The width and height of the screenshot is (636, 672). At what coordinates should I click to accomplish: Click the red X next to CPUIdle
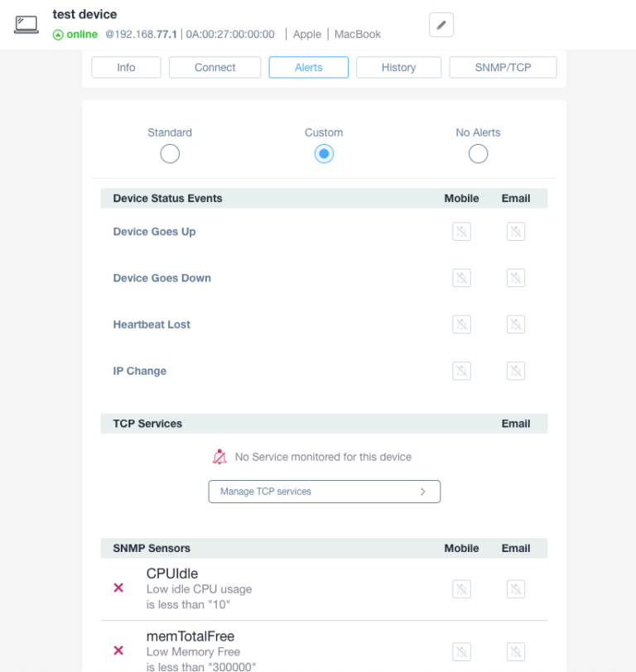pyautogui.click(x=118, y=588)
